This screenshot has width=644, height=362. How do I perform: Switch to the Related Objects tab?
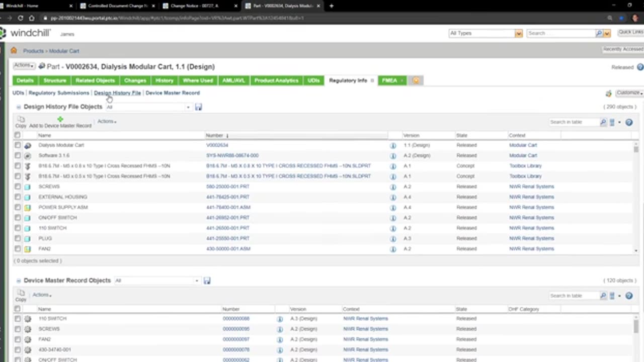click(x=95, y=80)
